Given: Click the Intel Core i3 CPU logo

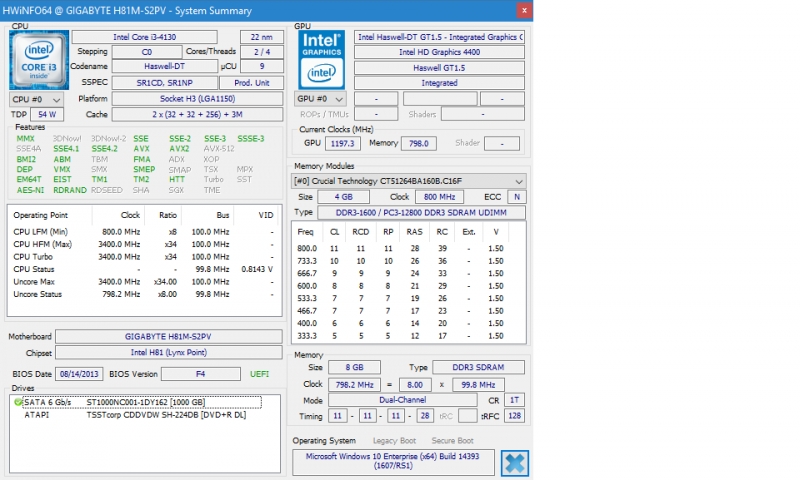Looking at the screenshot, I should tap(39, 60).
